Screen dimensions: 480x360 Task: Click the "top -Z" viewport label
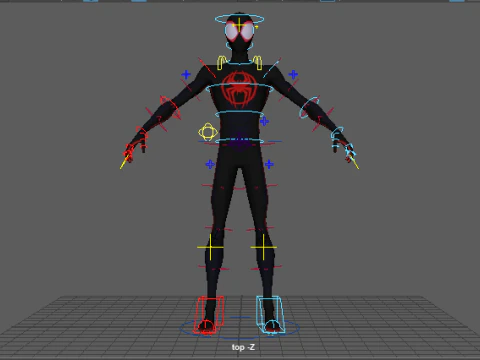pos(243,347)
